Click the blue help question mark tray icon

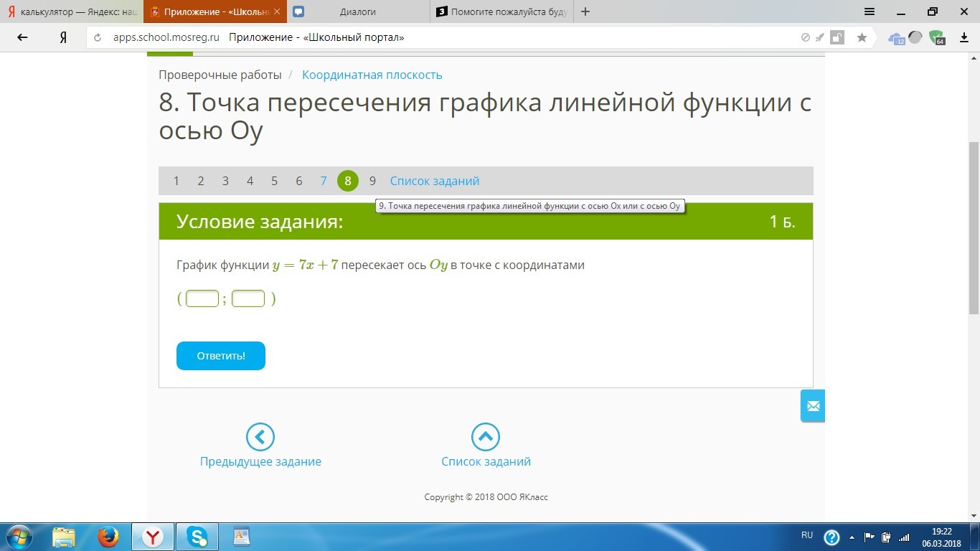click(x=831, y=537)
